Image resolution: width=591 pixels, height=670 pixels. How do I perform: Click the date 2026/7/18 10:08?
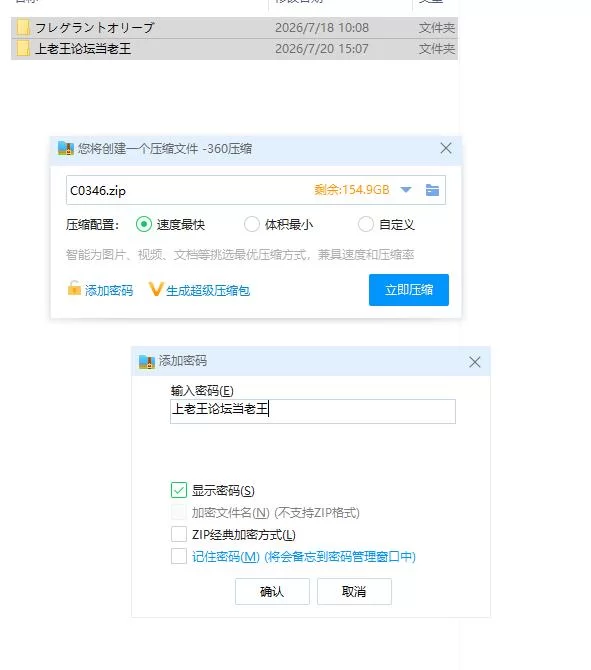tap(322, 28)
